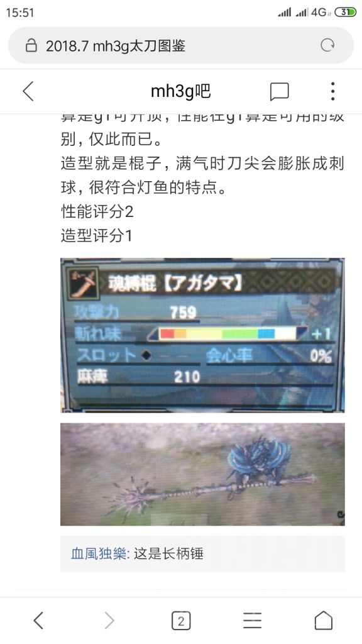Viewport: 362px width, 644px height.
Task: Open the weapon model screenshot image
Action: tap(202, 474)
